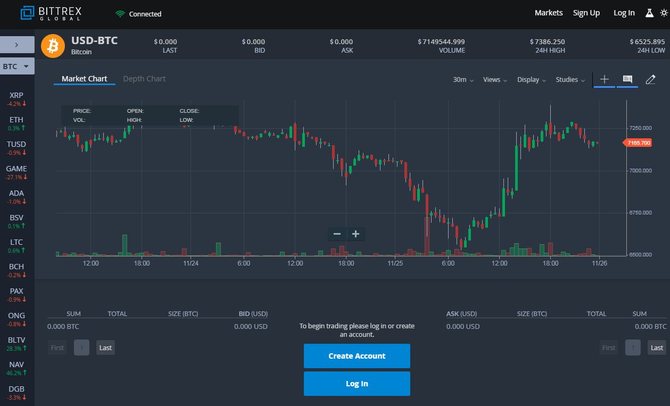Click the Connected wifi status icon
The height and width of the screenshot is (406, 670).
click(120, 14)
